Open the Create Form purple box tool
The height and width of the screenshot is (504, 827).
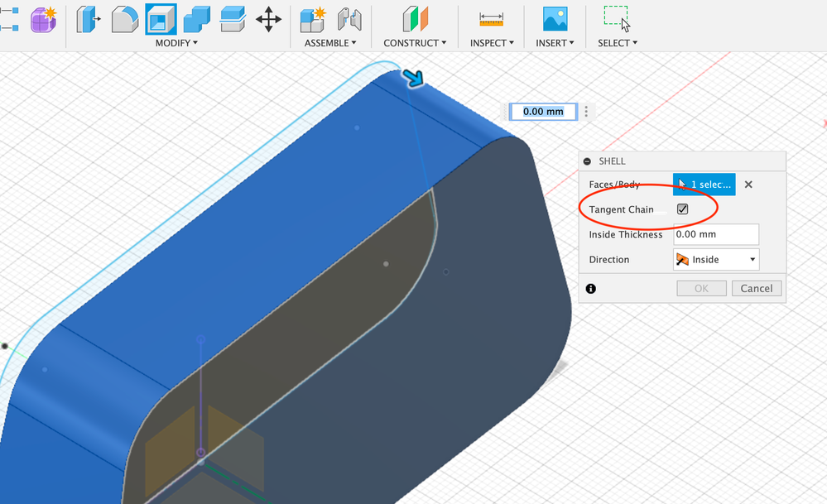pyautogui.click(x=43, y=20)
